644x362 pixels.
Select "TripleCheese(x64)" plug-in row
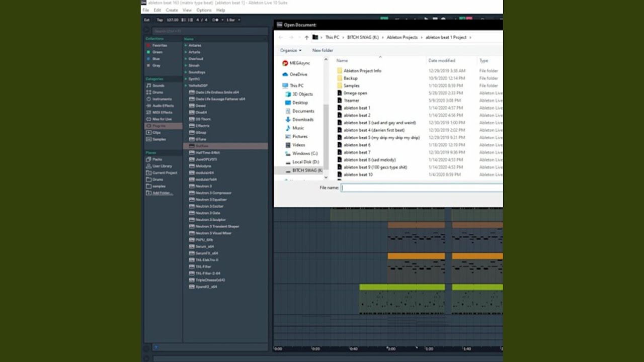click(210, 280)
